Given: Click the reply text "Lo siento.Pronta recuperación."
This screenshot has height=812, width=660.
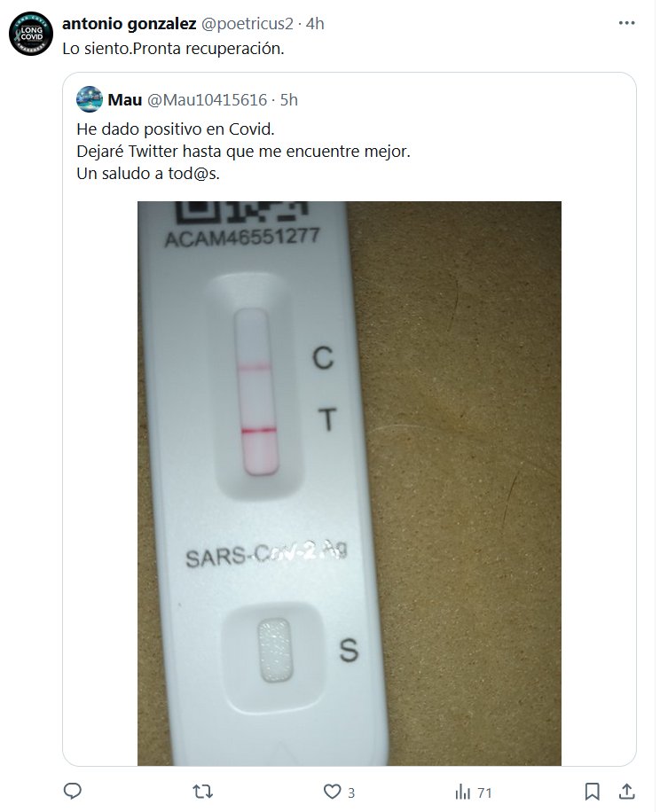Looking at the screenshot, I should pyautogui.click(x=173, y=48).
